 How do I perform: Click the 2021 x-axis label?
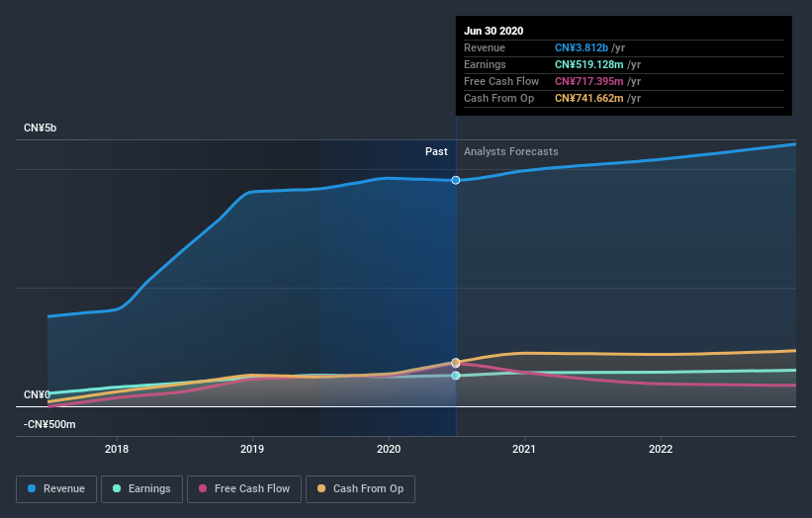pyautogui.click(x=524, y=449)
